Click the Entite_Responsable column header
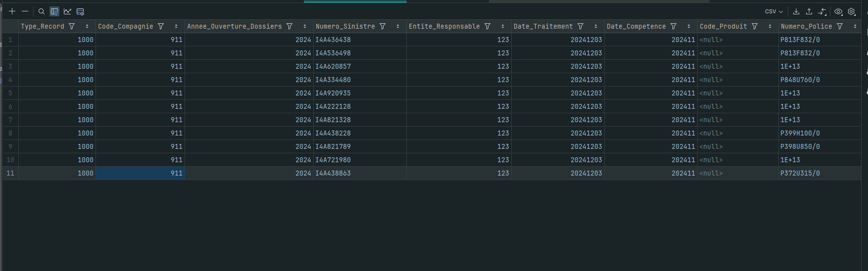Viewport: 868px width, 271px height. [444, 26]
